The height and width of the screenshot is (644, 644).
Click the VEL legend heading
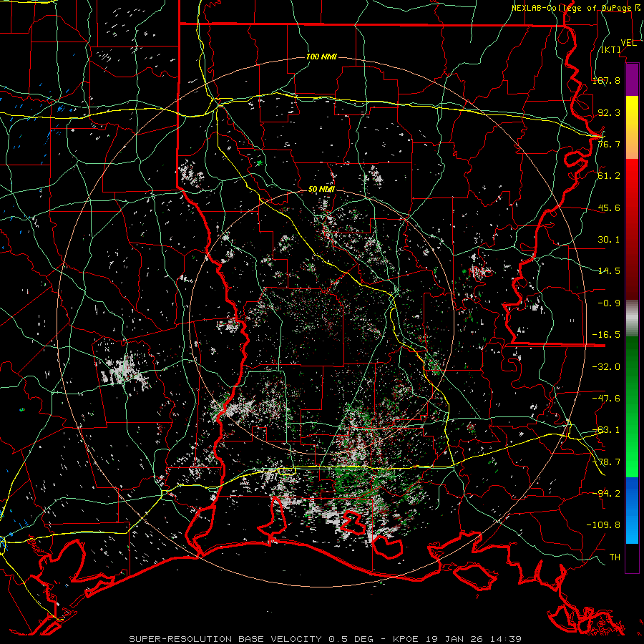pyautogui.click(x=628, y=43)
